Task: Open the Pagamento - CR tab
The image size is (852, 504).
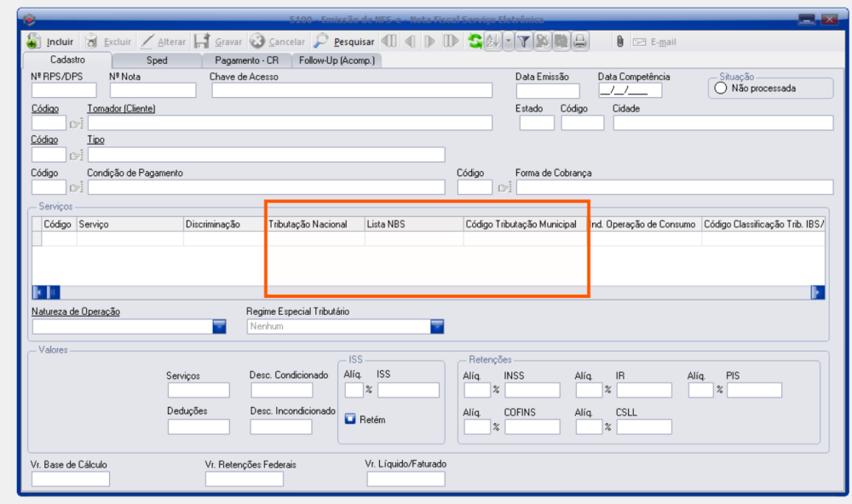Action: click(246, 60)
